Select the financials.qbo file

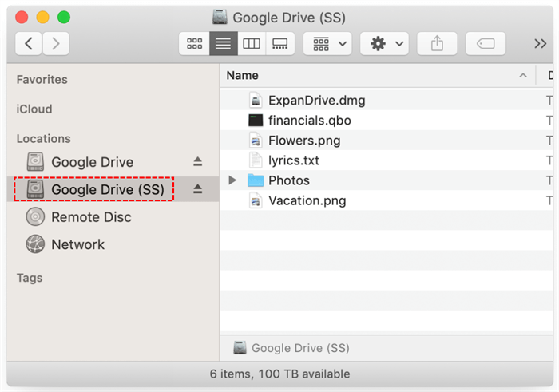pyautogui.click(x=309, y=121)
